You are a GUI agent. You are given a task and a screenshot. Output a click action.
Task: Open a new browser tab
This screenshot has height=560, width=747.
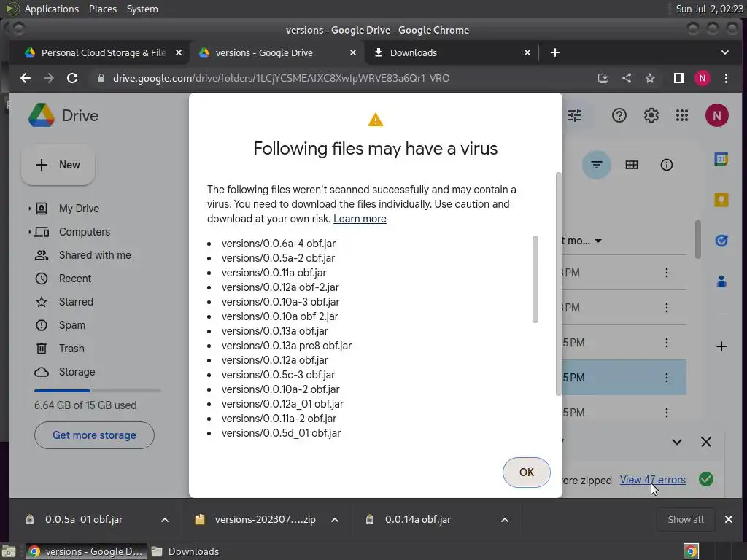554,52
